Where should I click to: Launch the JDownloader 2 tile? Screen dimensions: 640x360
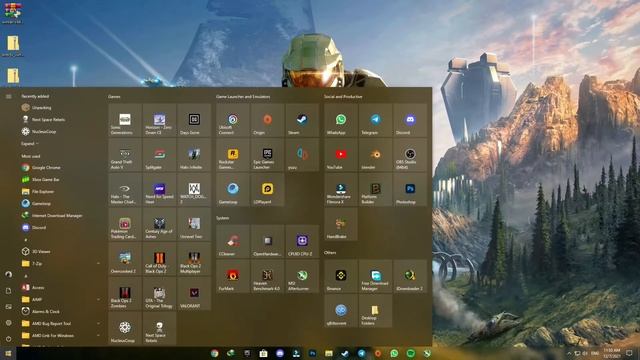[410, 276]
